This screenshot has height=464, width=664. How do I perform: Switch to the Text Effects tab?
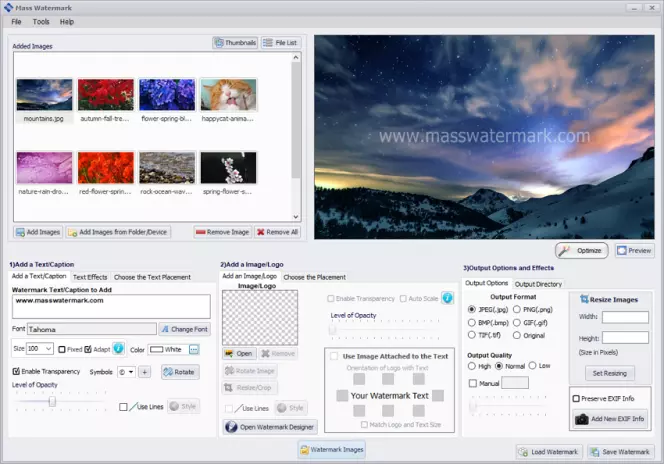90,277
